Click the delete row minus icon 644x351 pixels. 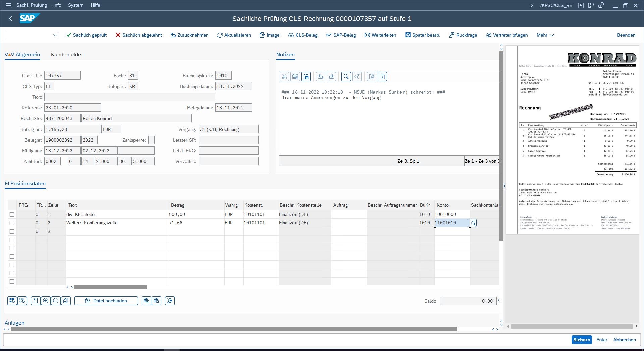(56, 301)
